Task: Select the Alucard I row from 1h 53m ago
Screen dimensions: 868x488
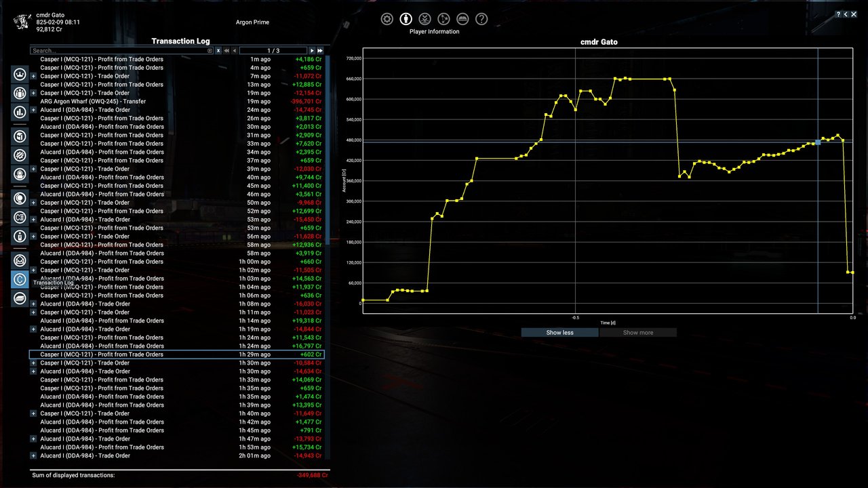Action: pos(176,447)
